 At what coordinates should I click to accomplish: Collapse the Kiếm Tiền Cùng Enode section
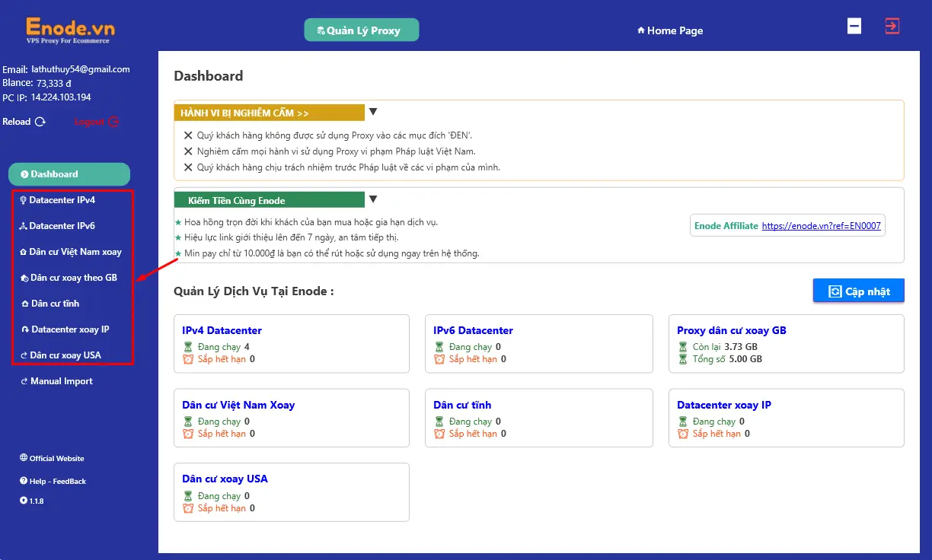point(373,199)
